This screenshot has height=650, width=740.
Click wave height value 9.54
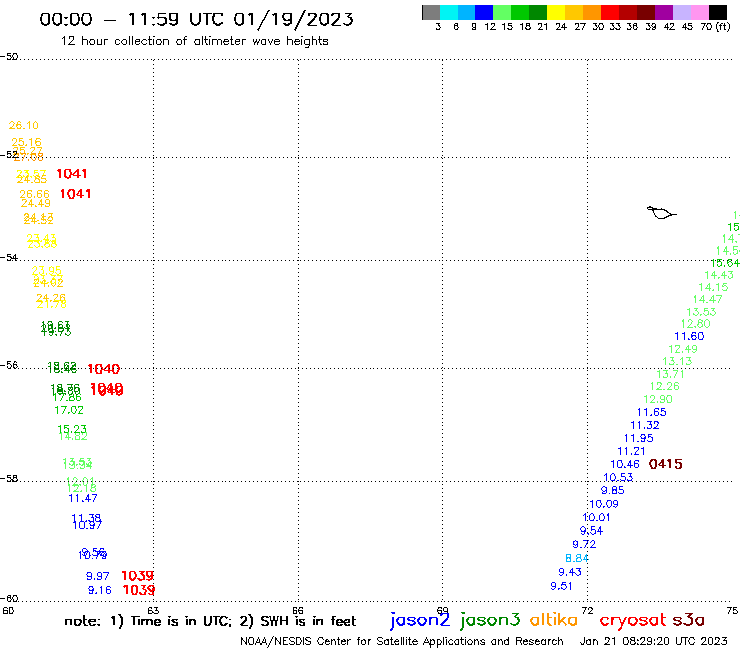tap(591, 531)
